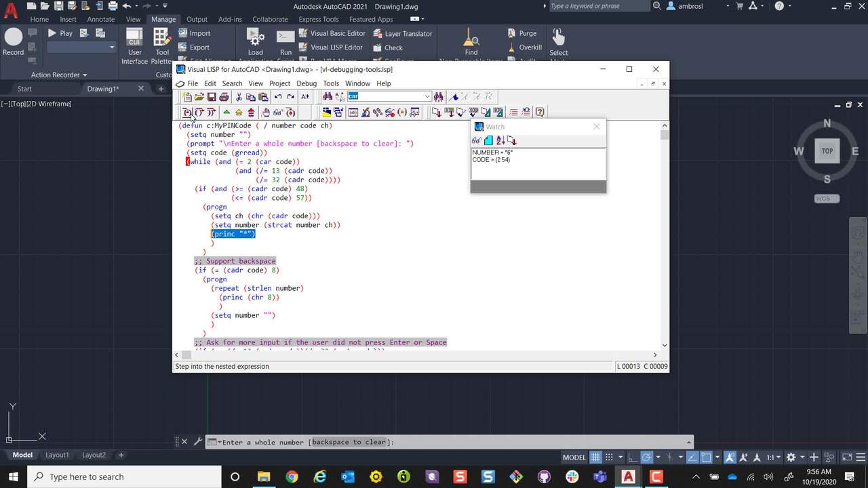
Task: Toggle Grid display in the status bar
Action: [x=595, y=457]
